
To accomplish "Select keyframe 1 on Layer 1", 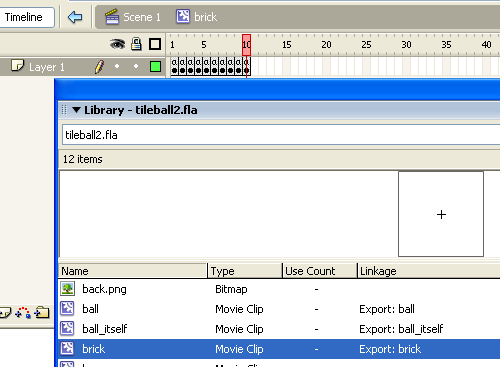I will 174,66.
